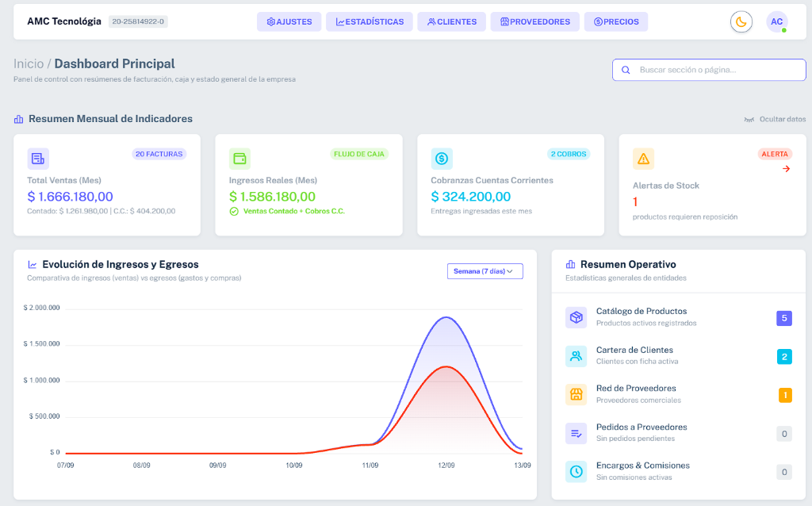812x506 pixels.
Task: Click the $ 1.666.180,00 total sales value
Action: click(x=70, y=197)
